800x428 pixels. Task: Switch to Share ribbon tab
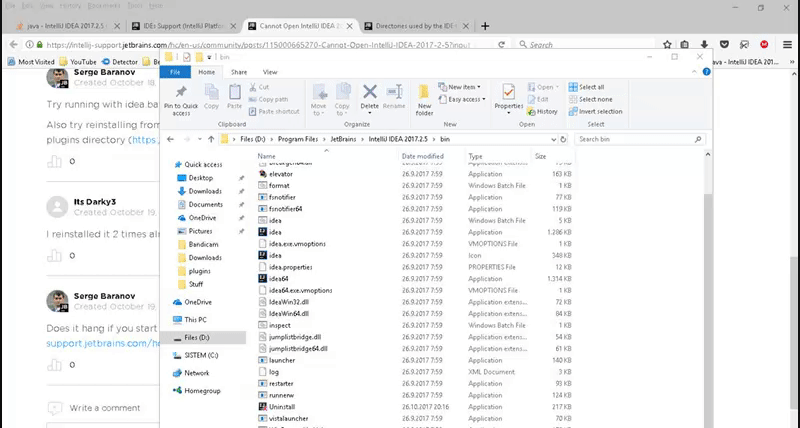pyautogui.click(x=239, y=72)
